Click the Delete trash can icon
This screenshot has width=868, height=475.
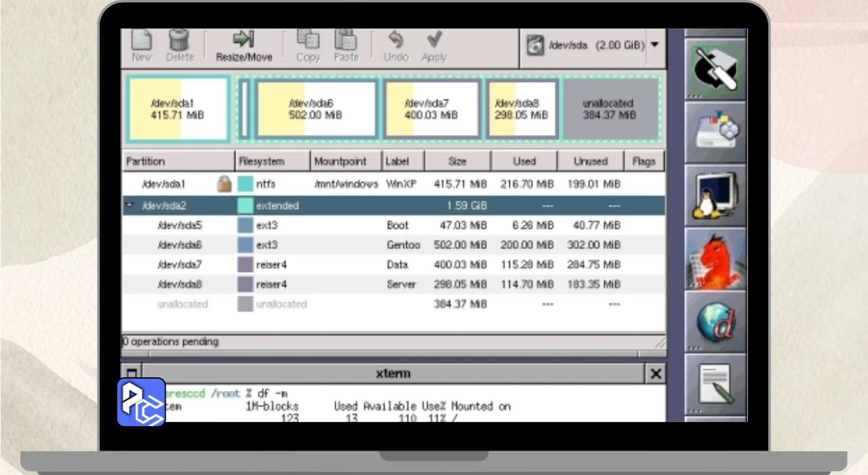180,39
